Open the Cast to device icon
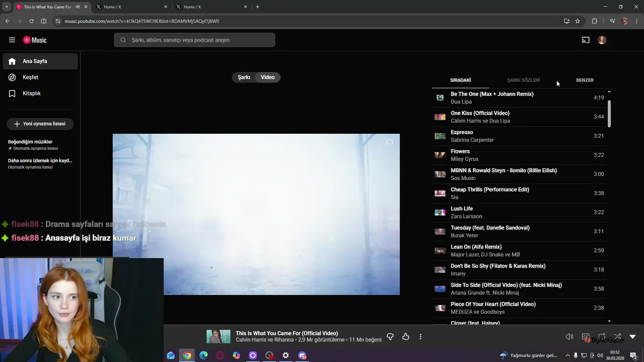 (586, 40)
